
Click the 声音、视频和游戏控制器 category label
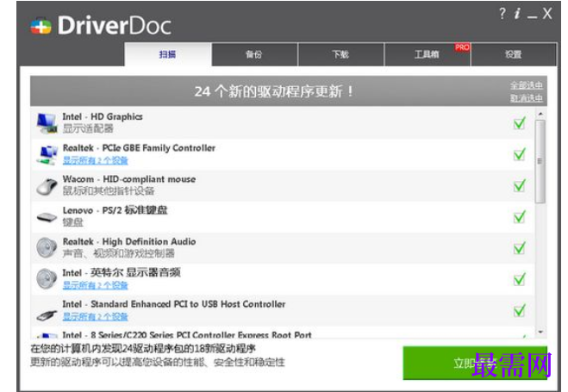coord(118,253)
